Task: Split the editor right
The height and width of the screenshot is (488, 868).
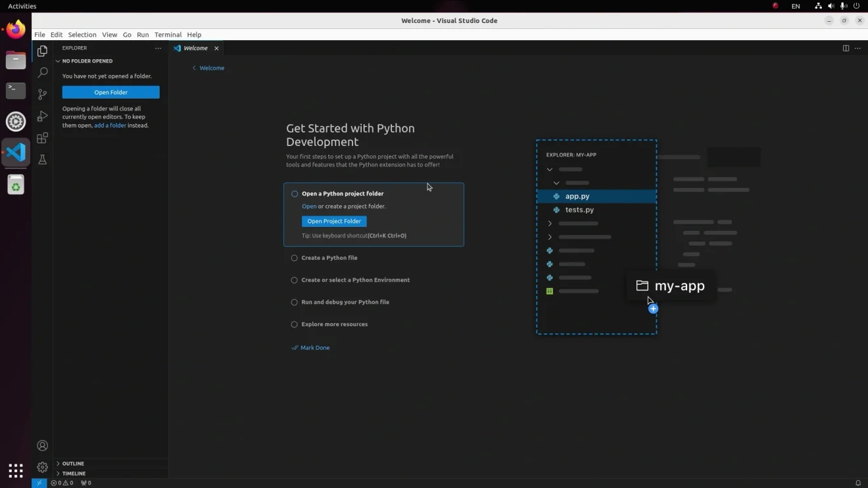Action: [x=846, y=48]
